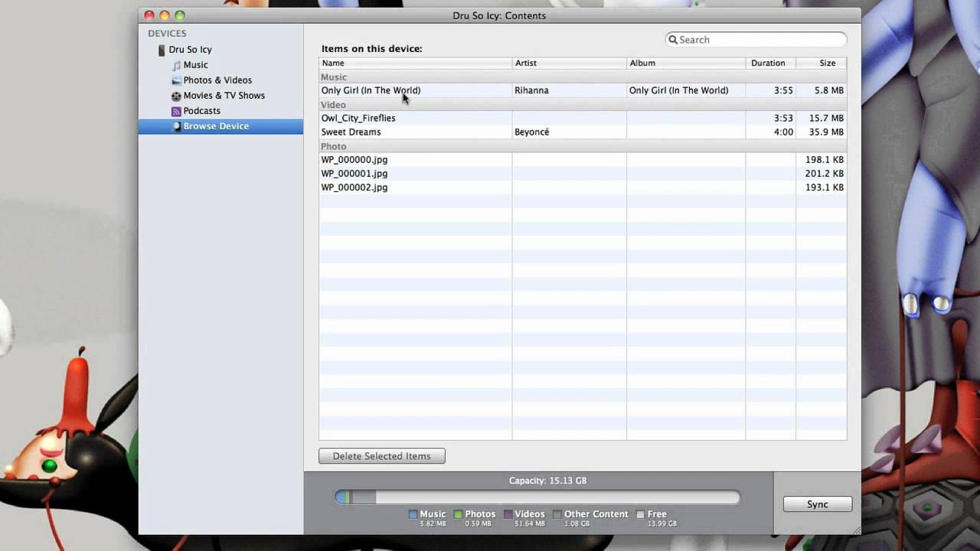Click artist Beyoncé cell
Image resolution: width=980 pixels, height=551 pixels.
pos(531,132)
